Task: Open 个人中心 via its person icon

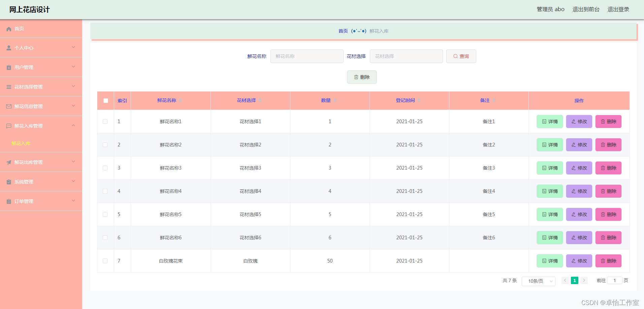Action: click(x=8, y=47)
